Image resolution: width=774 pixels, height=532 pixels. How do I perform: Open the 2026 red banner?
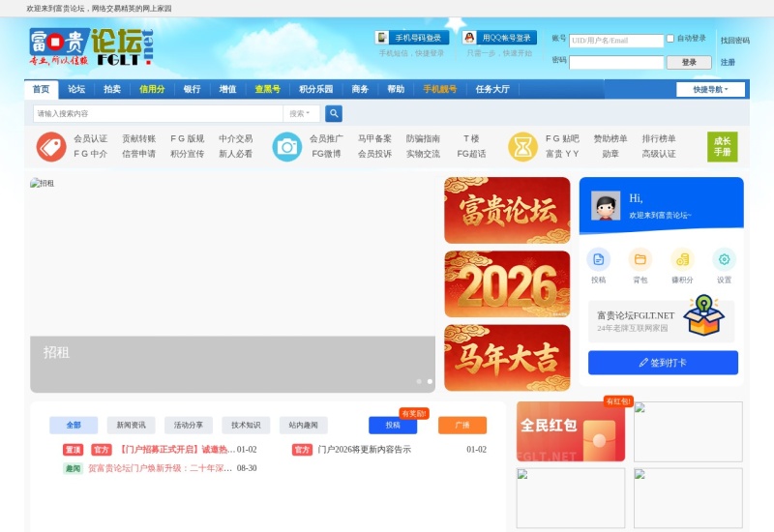507,283
